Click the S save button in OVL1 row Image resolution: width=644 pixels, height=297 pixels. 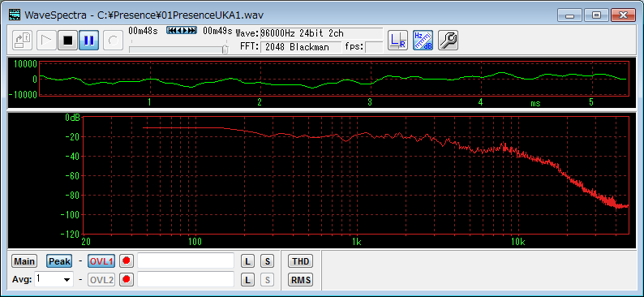(268, 260)
